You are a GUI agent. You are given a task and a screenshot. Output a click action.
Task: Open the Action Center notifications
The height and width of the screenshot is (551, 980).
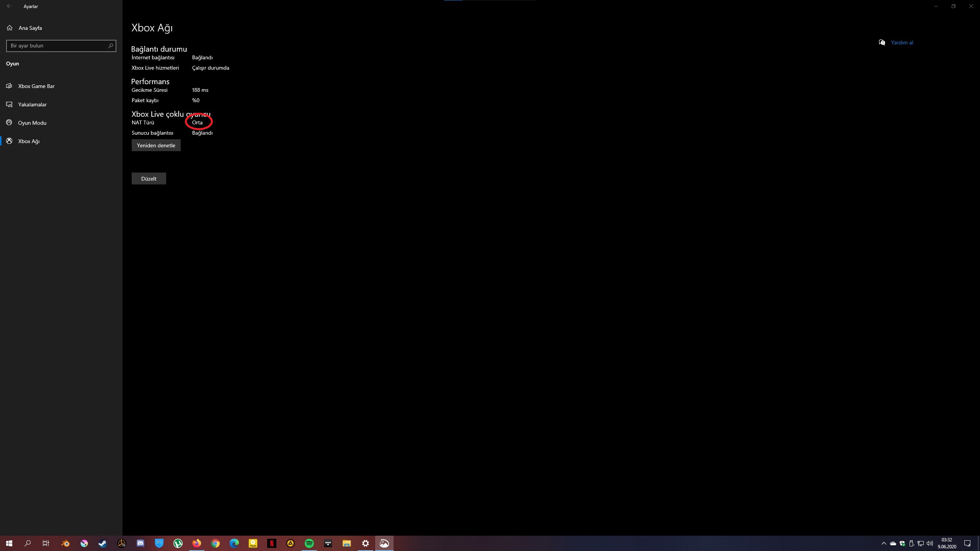point(967,543)
